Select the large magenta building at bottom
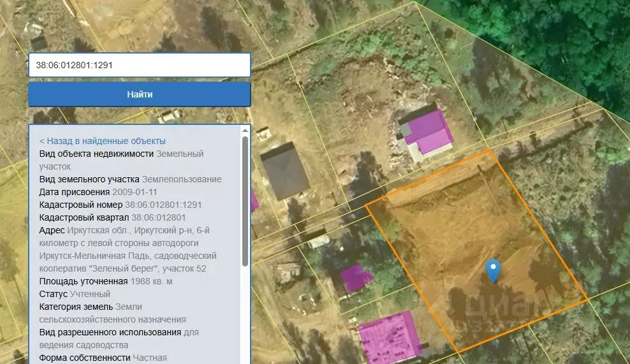Image resolution: width=630 pixels, height=364 pixels. click(389, 336)
